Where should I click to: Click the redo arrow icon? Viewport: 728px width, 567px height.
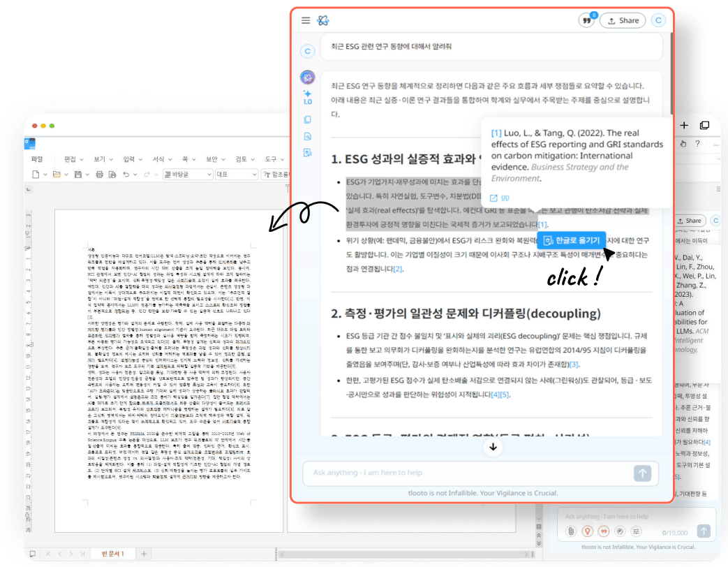147,175
